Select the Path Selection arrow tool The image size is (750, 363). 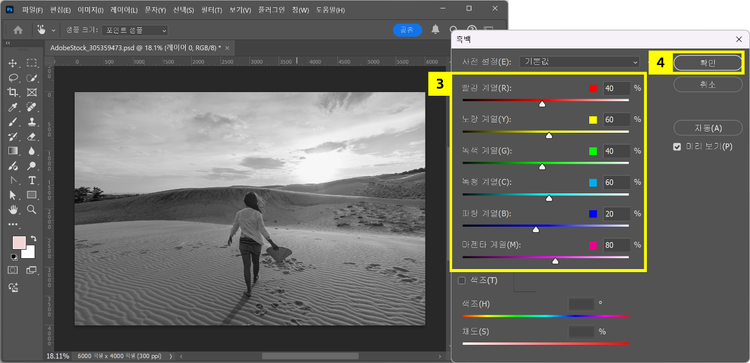[x=13, y=195]
